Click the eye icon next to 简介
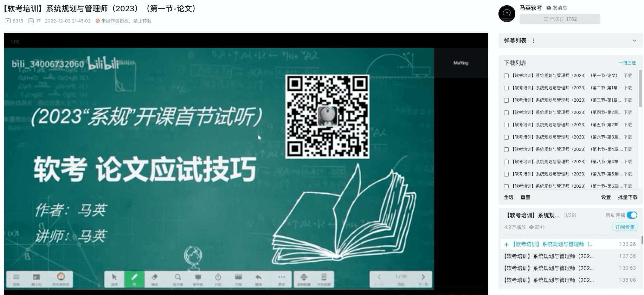 [x=532, y=227]
